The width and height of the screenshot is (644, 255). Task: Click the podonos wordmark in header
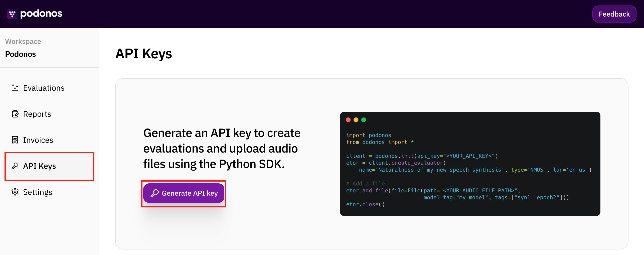(41, 14)
